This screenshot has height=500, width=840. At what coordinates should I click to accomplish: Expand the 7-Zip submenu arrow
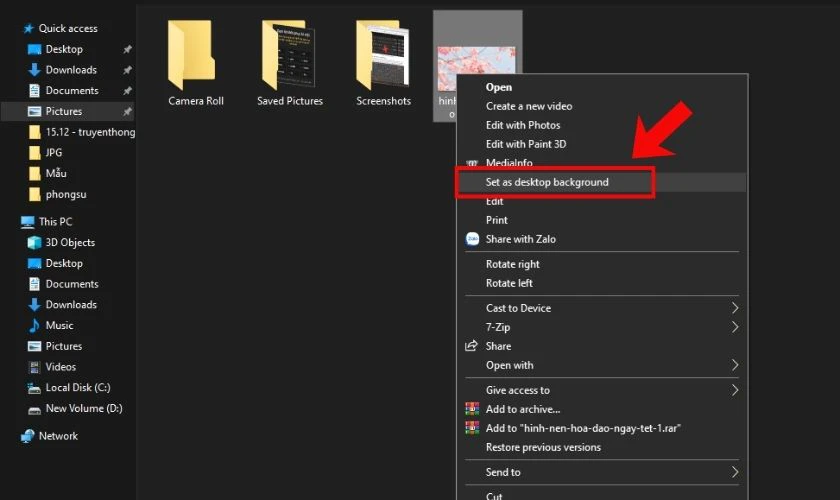click(735, 327)
